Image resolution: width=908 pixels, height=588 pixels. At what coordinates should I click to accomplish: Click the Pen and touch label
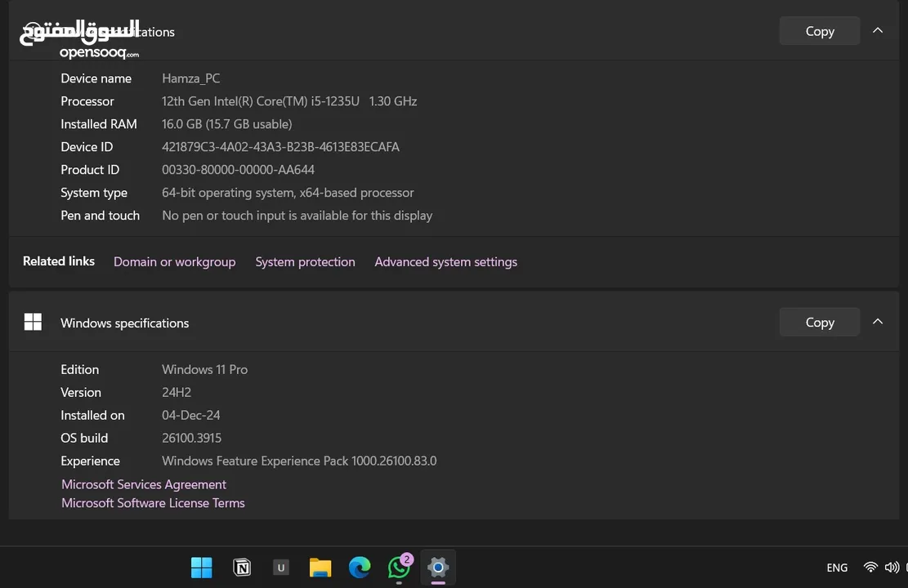[101, 216]
